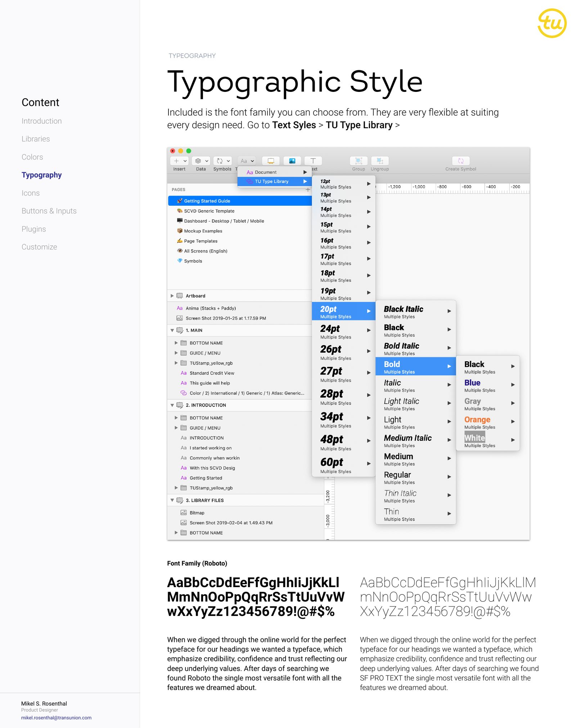Select the 12pt Multiple Styles entry
The width and height of the screenshot is (576, 728).
343,184
